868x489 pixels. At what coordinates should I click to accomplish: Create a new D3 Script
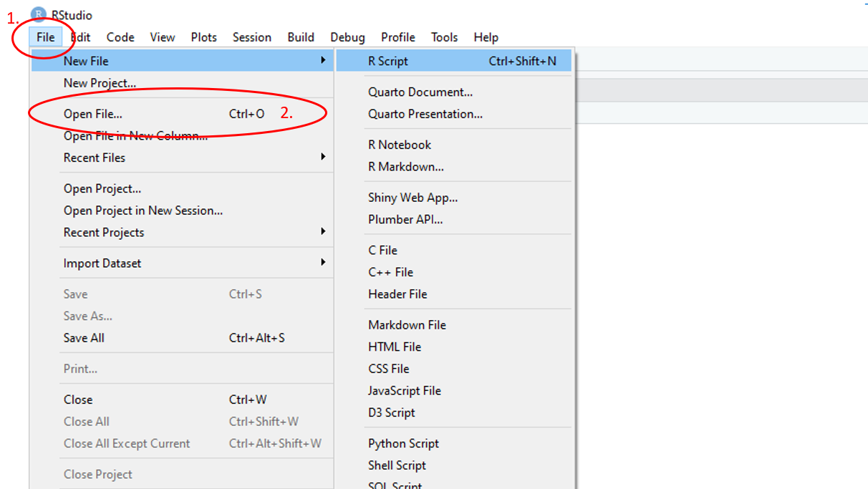pos(455,412)
